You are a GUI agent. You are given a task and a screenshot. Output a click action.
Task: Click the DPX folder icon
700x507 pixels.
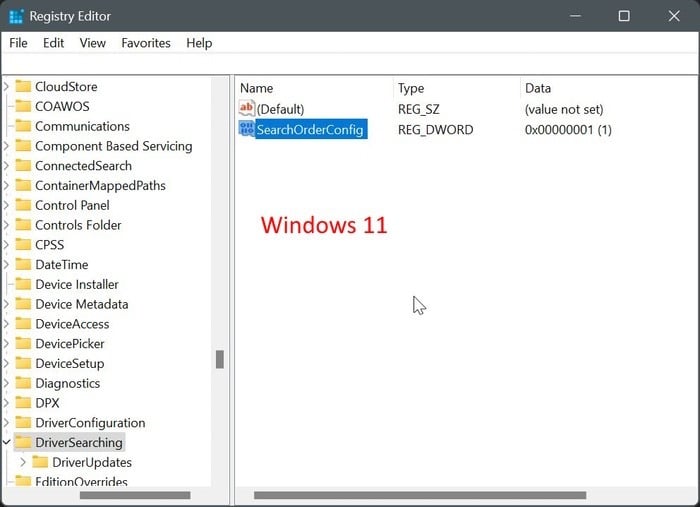point(23,403)
